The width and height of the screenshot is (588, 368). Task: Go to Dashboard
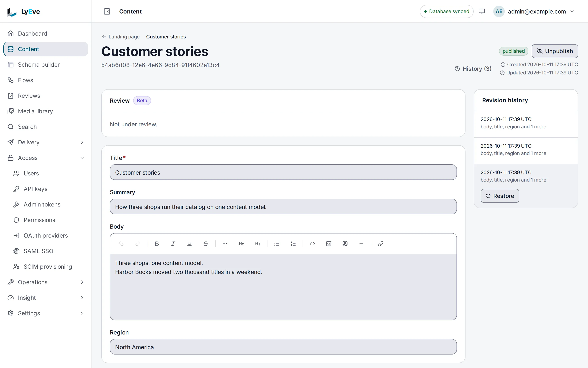[46, 34]
